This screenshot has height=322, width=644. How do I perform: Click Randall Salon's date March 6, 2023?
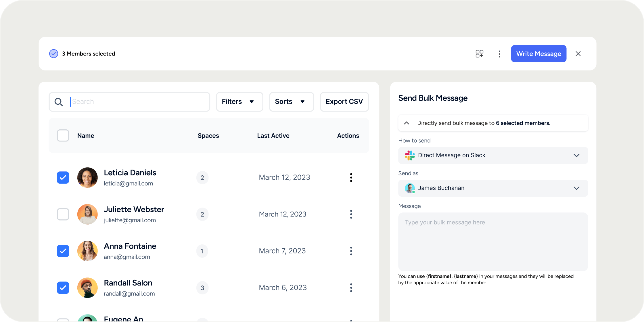283,288
